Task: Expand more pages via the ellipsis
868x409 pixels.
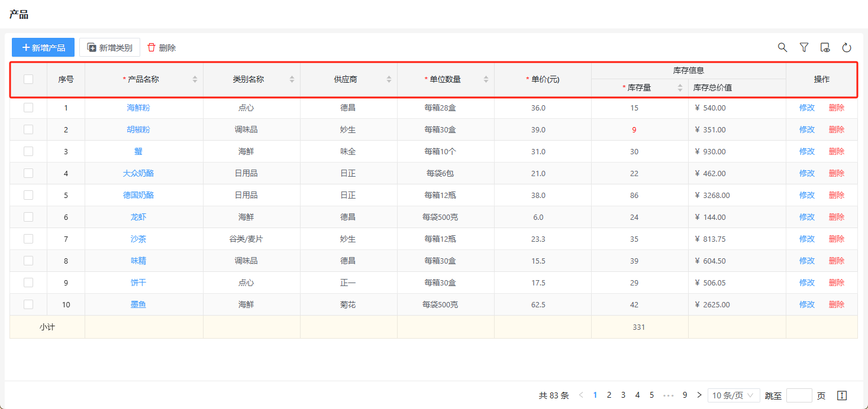Action: click(x=669, y=395)
